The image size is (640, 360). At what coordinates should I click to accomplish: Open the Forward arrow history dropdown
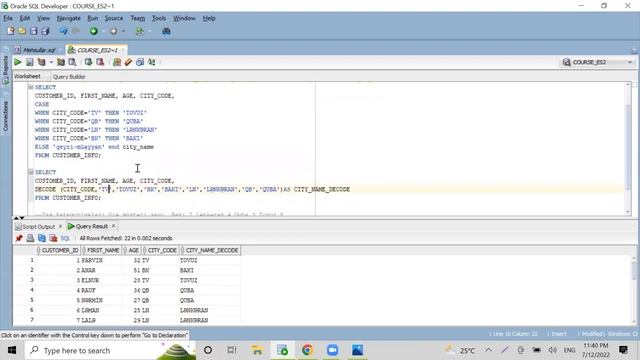[123, 31]
